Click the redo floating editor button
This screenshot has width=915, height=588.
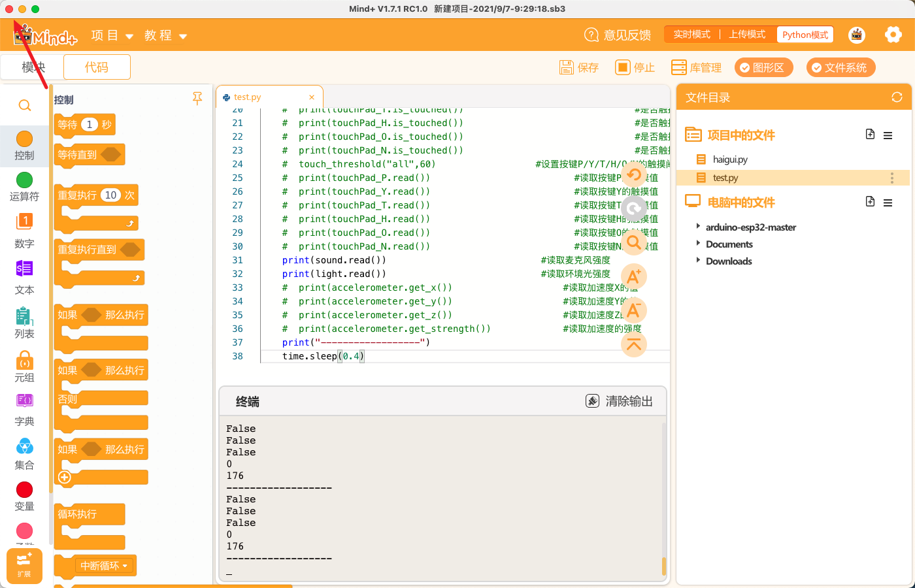tap(633, 209)
